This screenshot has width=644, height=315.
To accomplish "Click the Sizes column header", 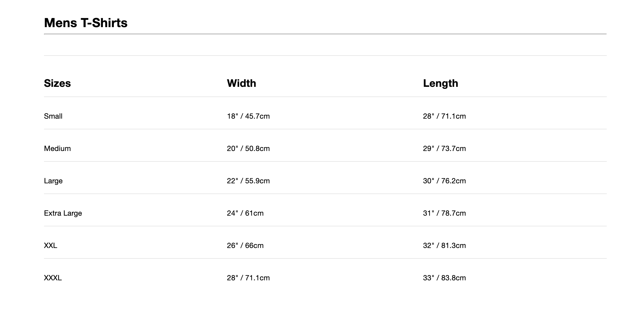I will coord(57,83).
